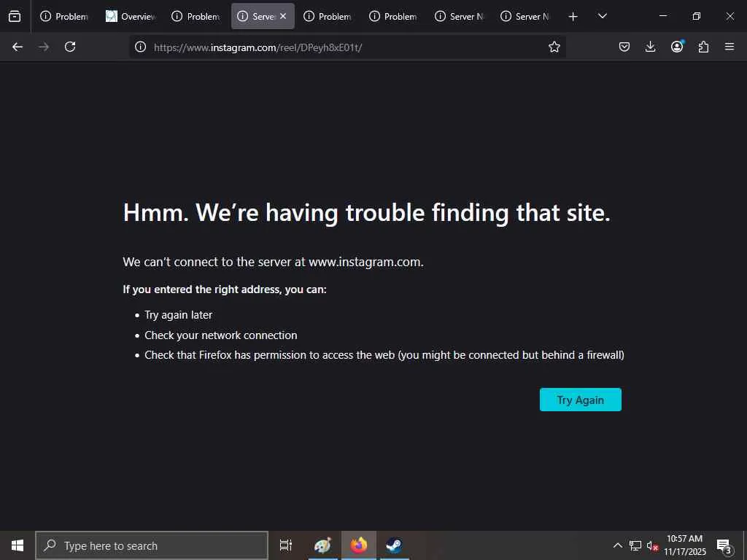Open a new tab with the plus button
Viewport: 747px width, 560px height.
point(573,17)
